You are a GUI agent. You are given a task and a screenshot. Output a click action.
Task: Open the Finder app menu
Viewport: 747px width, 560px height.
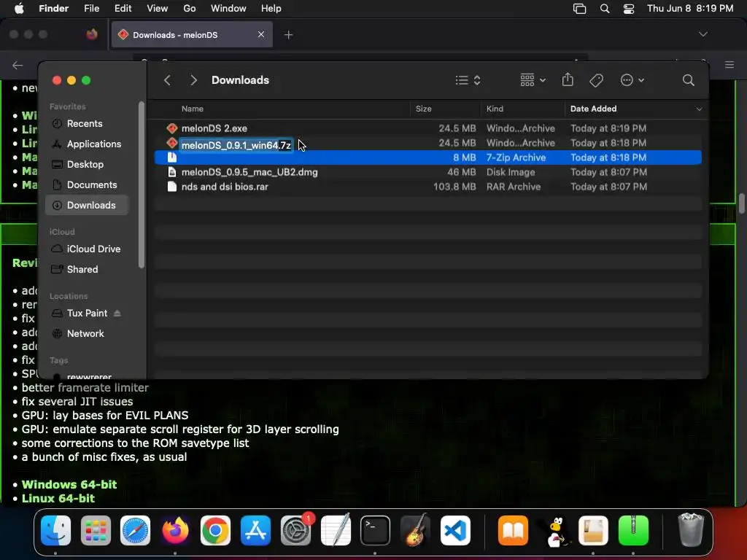coord(53,9)
